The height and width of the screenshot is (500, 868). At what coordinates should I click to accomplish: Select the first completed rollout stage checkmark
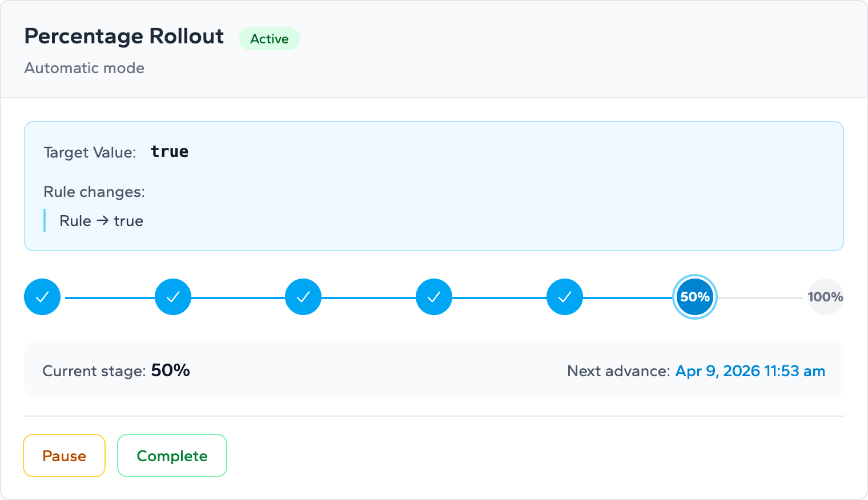pyautogui.click(x=42, y=297)
